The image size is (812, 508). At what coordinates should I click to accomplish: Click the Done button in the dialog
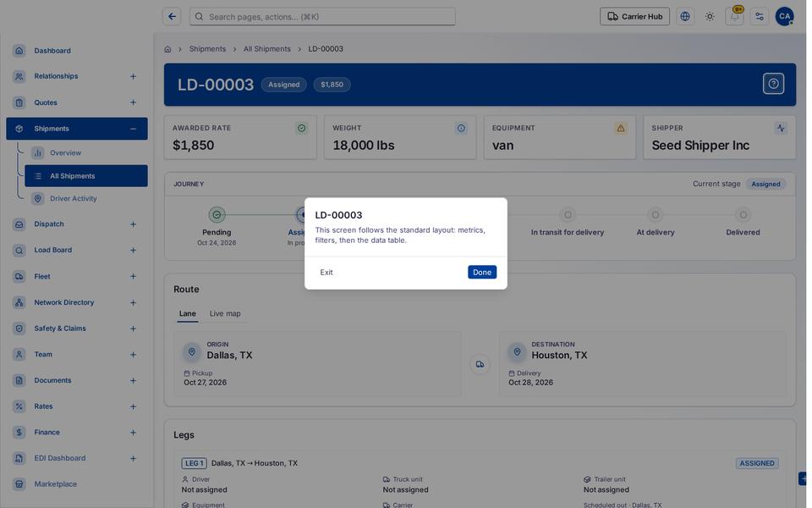coord(482,272)
